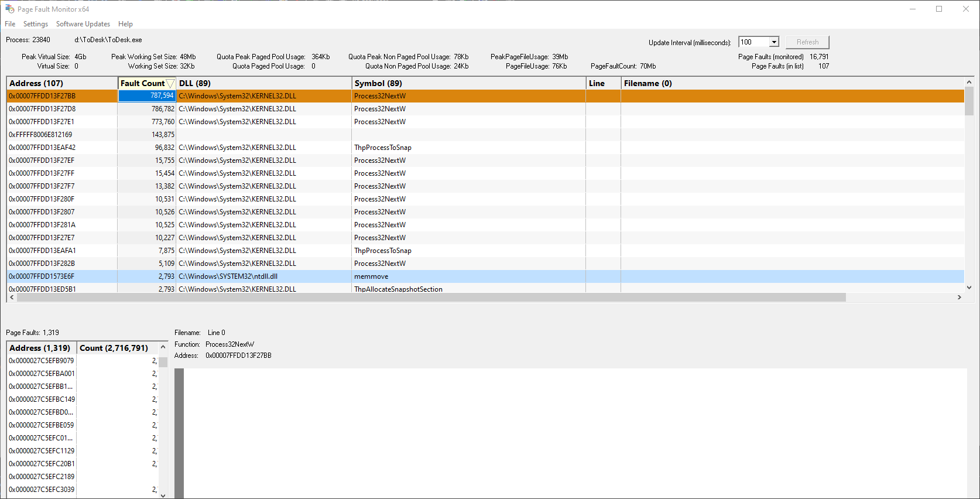Click the Count column header in lower list
Screen dimensions: 980x499
[114, 348]
